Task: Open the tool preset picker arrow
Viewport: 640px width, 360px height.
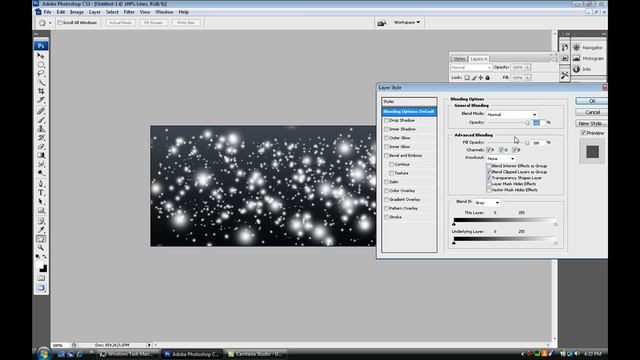Action: [50, 23]
